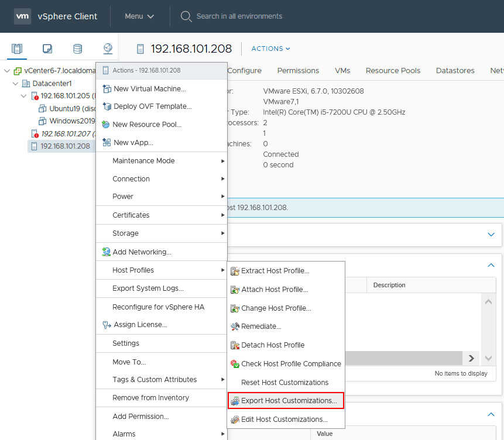Open Tags & Custom Attributes submenu
This screenshot has height=440, width=504.
(162, 380)
